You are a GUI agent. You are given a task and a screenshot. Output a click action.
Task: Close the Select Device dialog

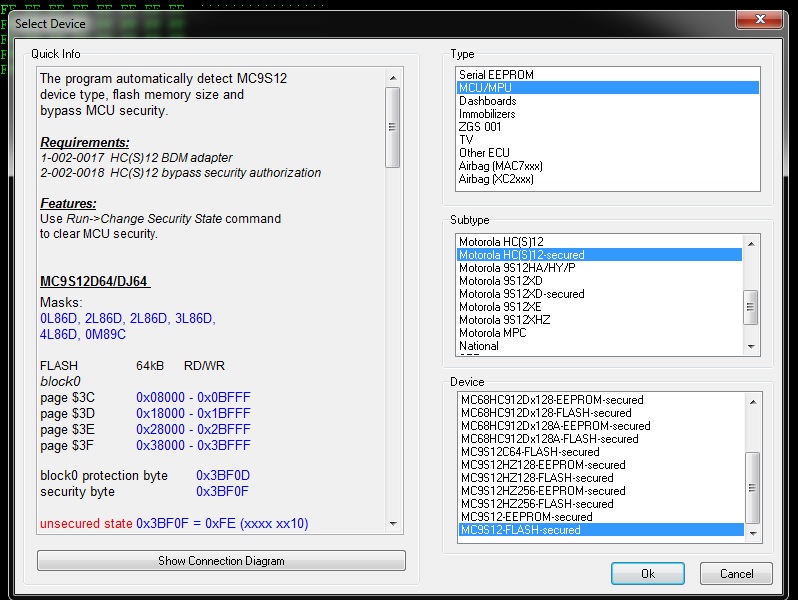[x=759, y=20]
